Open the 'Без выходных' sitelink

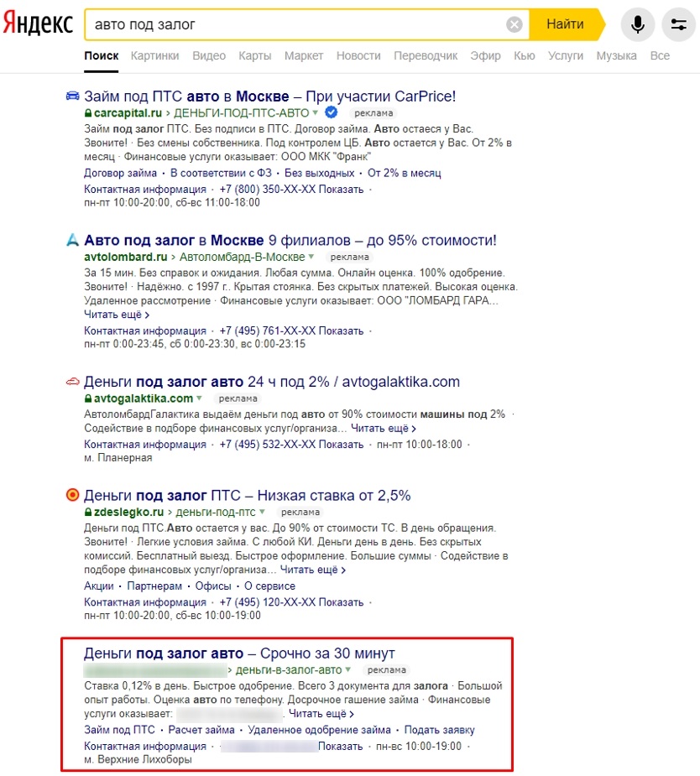(319, 173)
